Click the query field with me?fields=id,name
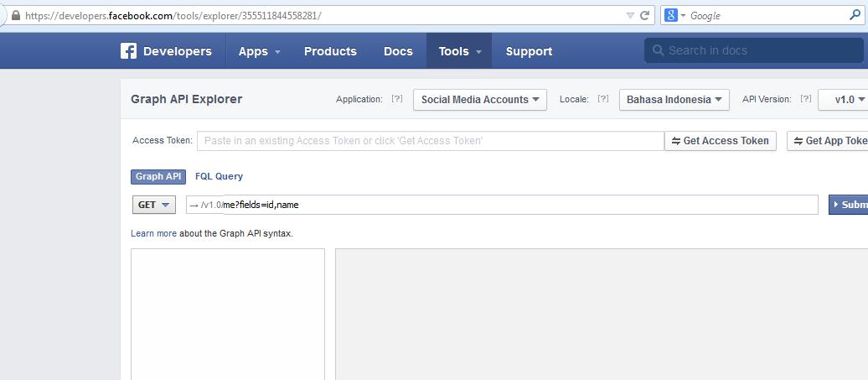Image resolution: width=868 pixels, height=380 pixels. tap(519, 205)
